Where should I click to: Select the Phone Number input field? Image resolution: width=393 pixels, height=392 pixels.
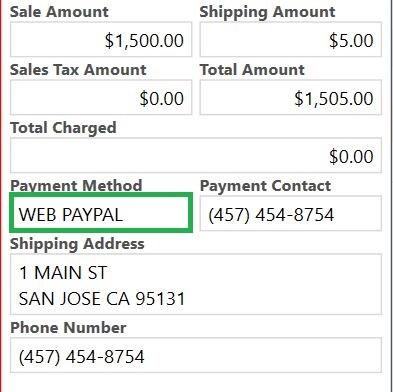coord(196,355)
